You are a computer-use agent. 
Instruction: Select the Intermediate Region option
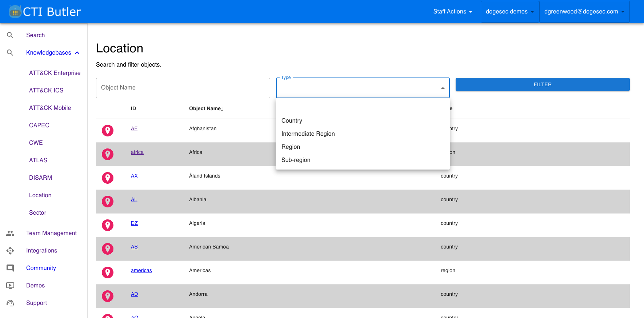point(308,134)
